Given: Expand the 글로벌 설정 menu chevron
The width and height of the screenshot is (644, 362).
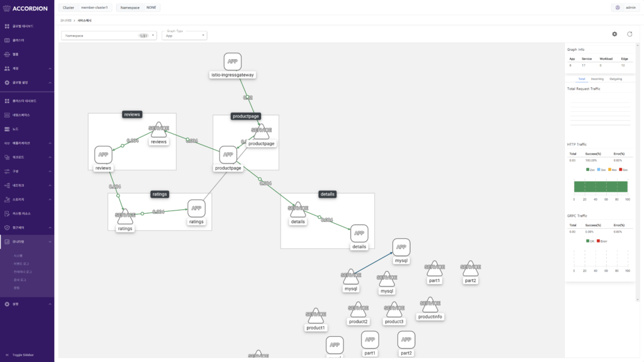Looking at the screenshot, I should [x=50, y=82].
